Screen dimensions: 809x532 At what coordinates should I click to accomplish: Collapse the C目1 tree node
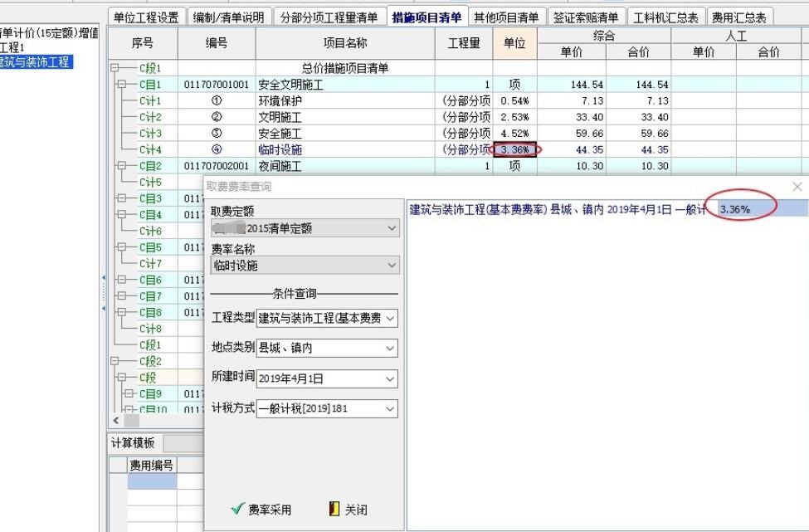[x=122, y=84]
